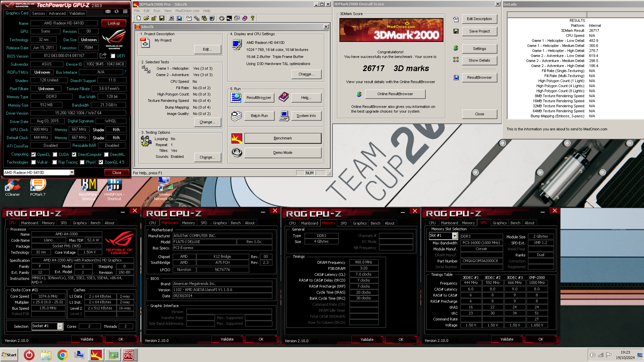Screen dimensions: 644x362
Task: Click the New project icon in 3DMark2000 toolbar
Action: (x=139, y=18)
